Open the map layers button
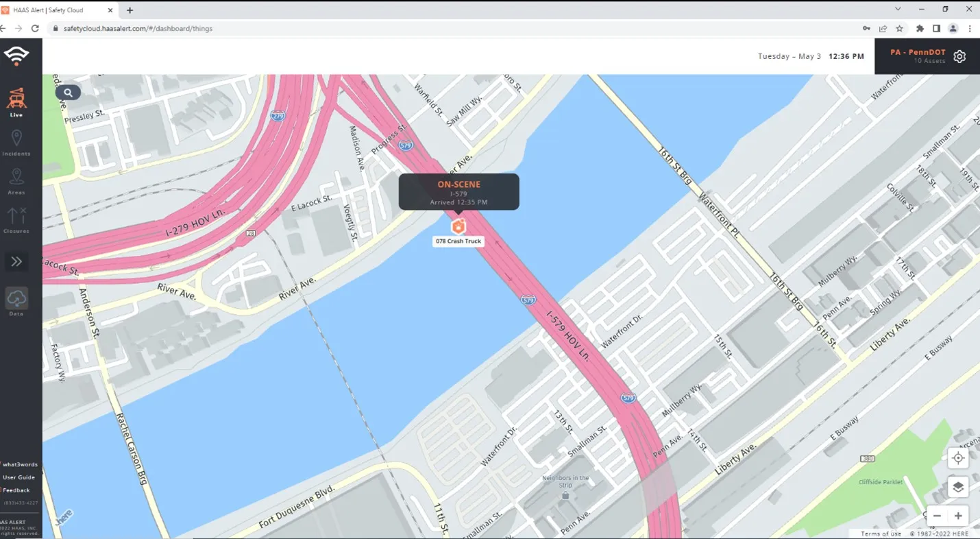 [958, 487]
